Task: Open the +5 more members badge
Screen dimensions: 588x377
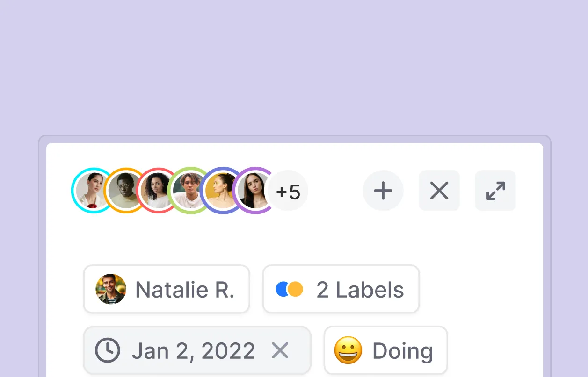Action: pos(289,192)
